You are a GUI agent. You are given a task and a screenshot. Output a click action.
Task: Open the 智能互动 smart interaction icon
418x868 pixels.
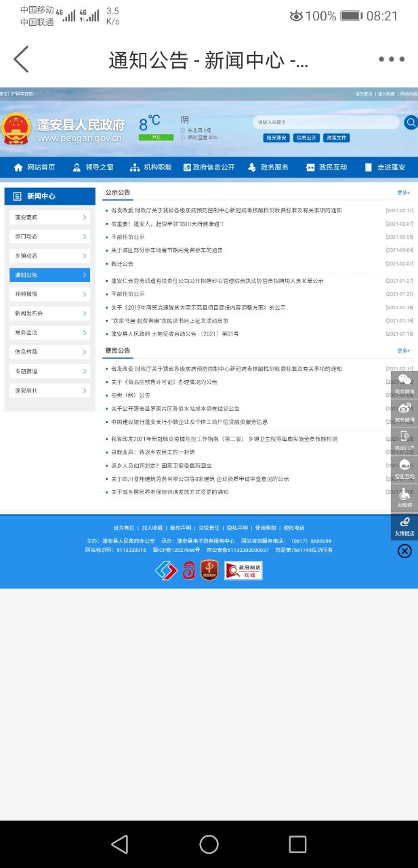404,469
